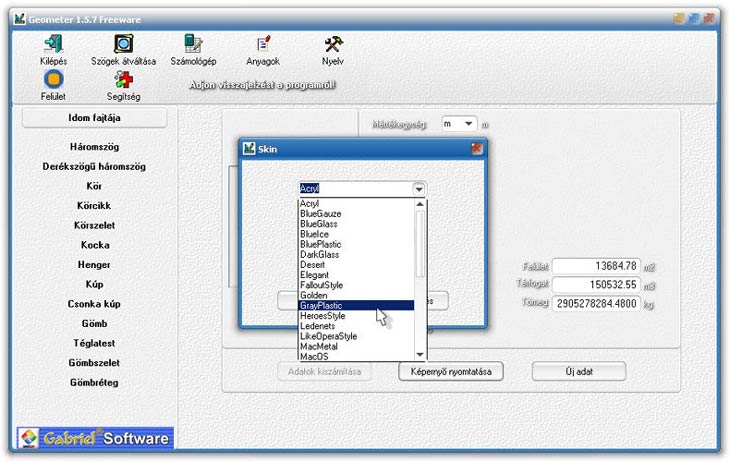
Task: Open the Anyagok materials icon
Action: coord(263,44)
